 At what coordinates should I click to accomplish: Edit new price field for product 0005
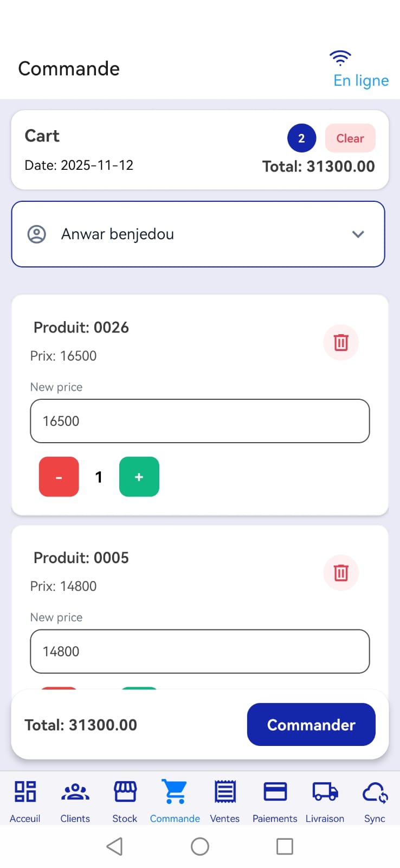(200, 651)
